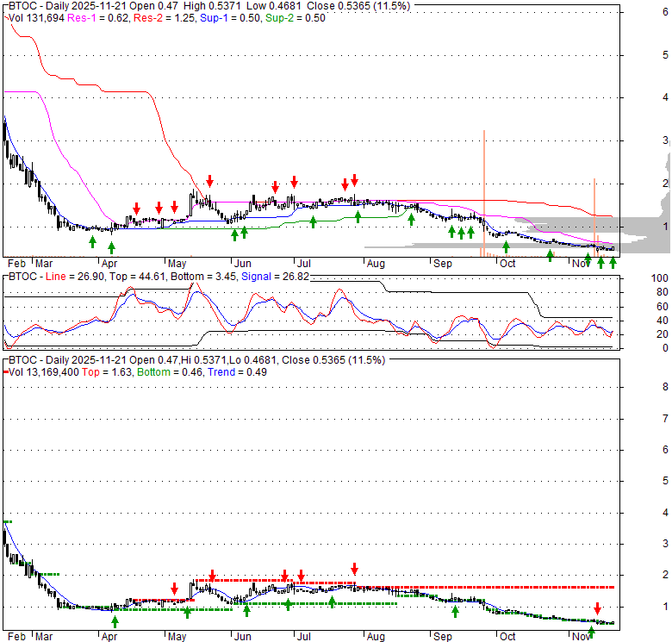
Task: Click the green arrow below early October on the top chart
Action: pos(507,247)
